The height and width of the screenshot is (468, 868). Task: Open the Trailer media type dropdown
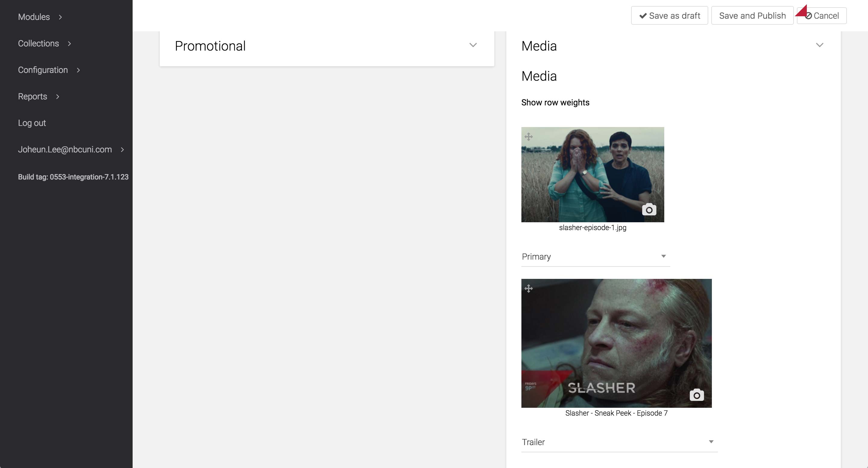click(x=619, y=442)
